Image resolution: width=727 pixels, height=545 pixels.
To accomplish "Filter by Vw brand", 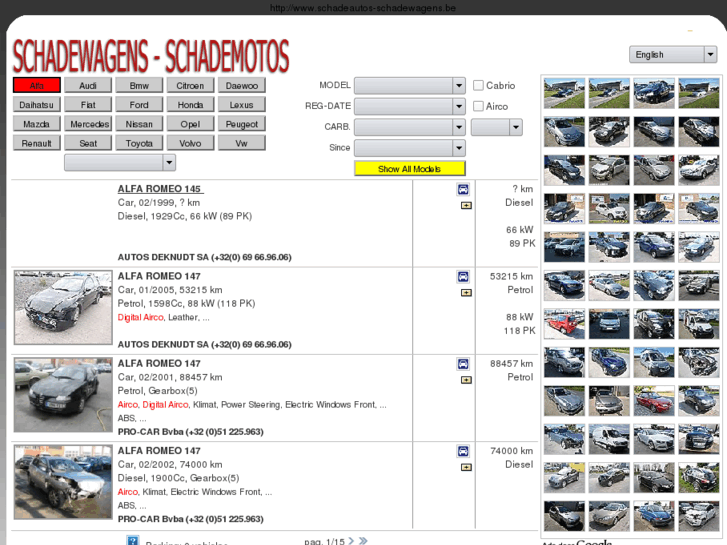I will pos(242,143).
